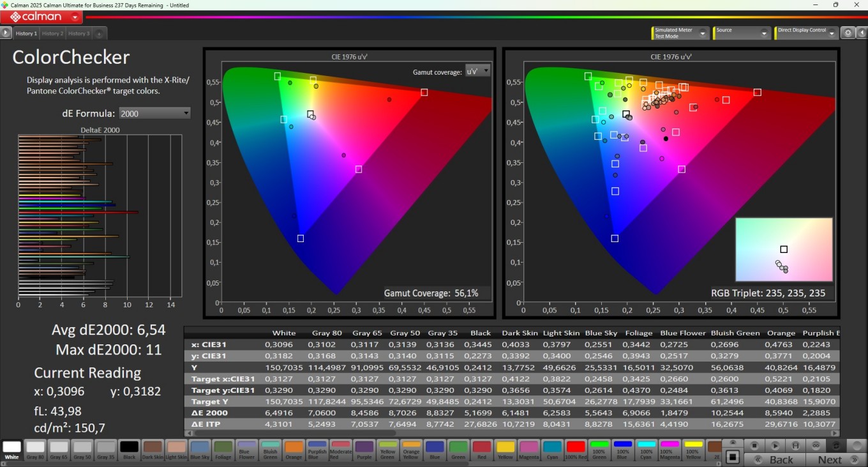Click the workflow expand arrow beside History 1

[6, 33]
